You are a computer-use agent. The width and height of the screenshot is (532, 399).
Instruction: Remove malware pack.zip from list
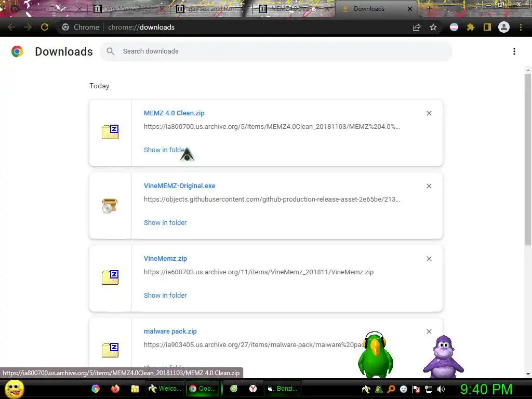click(x=429, y=331)
